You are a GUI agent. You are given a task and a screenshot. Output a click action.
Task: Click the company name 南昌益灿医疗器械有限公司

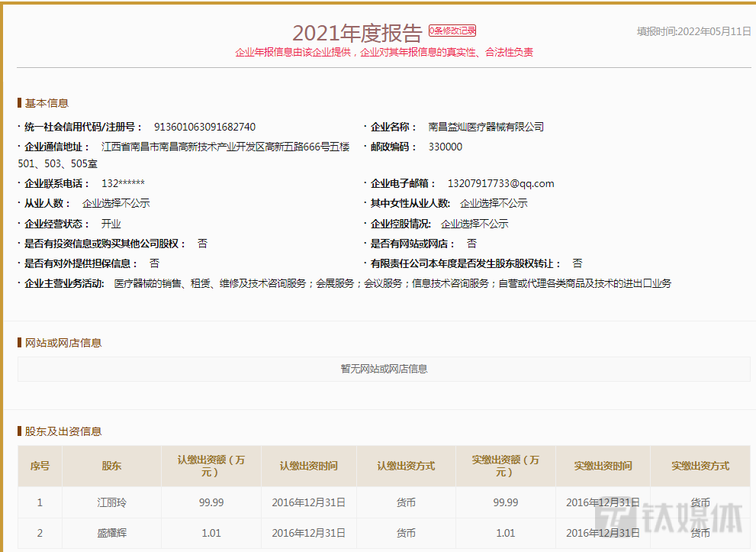486,127
